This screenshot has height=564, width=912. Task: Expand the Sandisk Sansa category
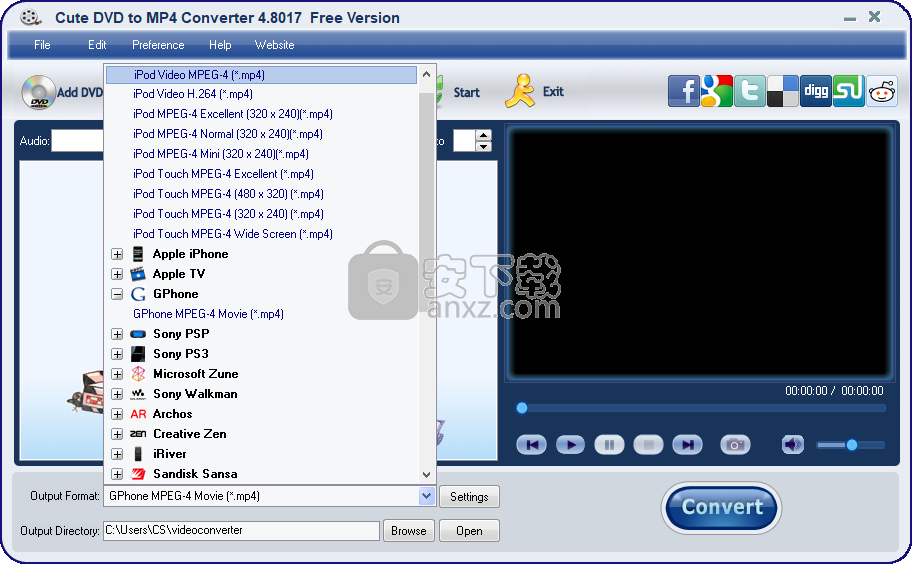coord(117,474)
